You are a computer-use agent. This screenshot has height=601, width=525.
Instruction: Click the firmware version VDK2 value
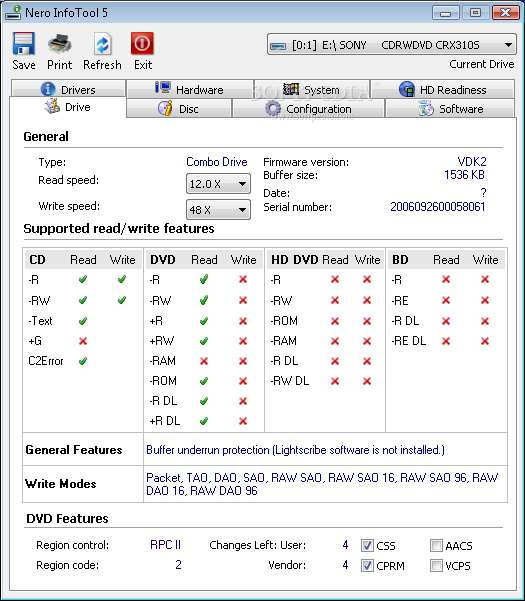point(472,161)
